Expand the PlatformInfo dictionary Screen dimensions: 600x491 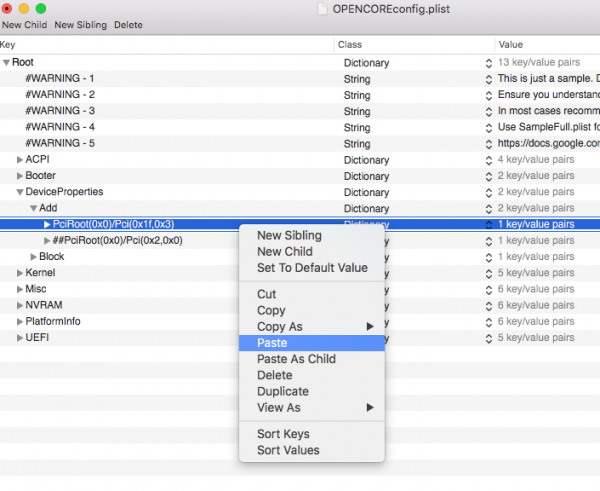tap(20, 321)
